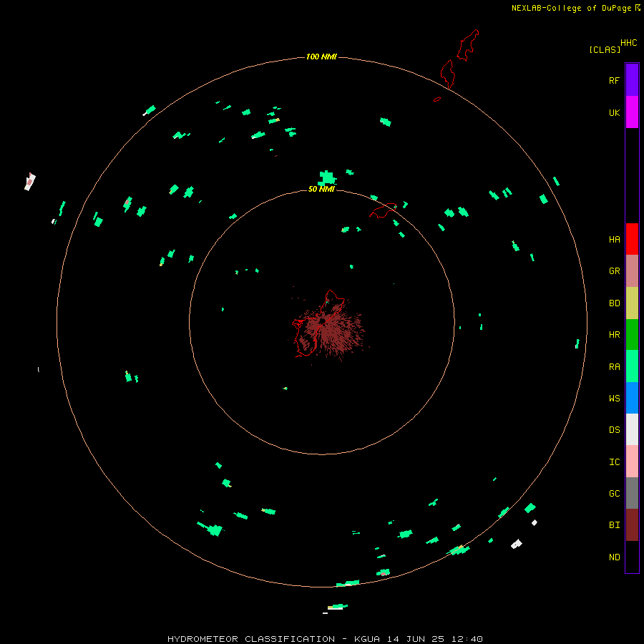Image resolution: width=644 pixels, height=644 pixels.
Task: Click the HA red legend swatch
Action: [632, 239]
